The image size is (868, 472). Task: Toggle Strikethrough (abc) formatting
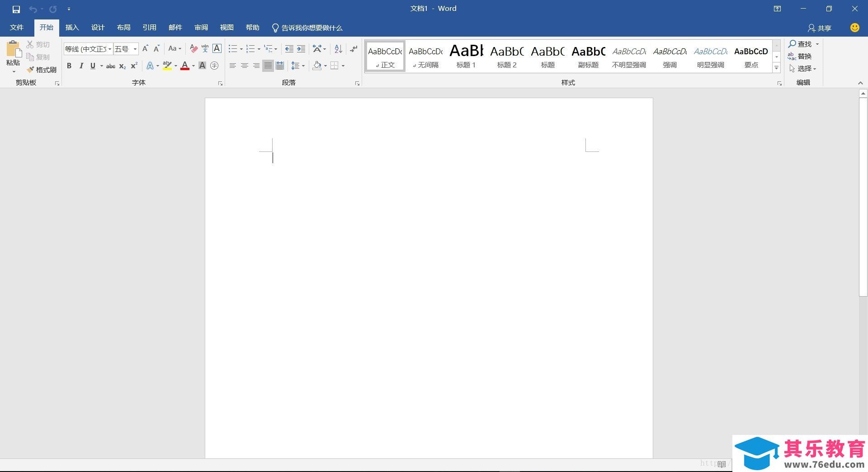(111, 66)
